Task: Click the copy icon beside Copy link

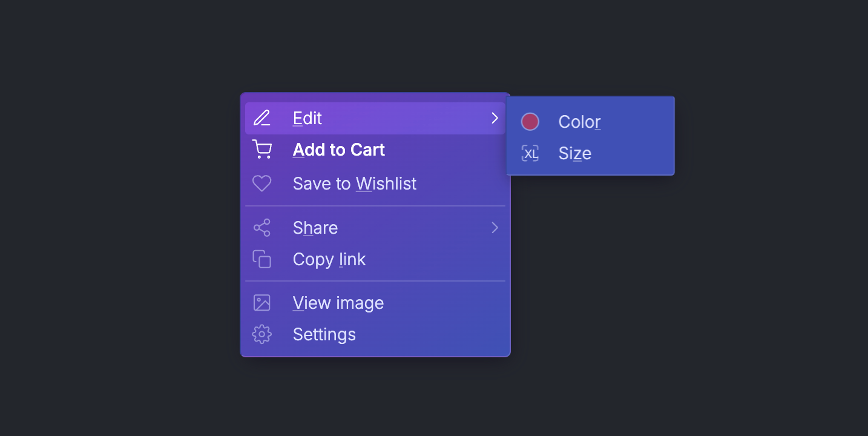Action: click(x=261, y=259)
